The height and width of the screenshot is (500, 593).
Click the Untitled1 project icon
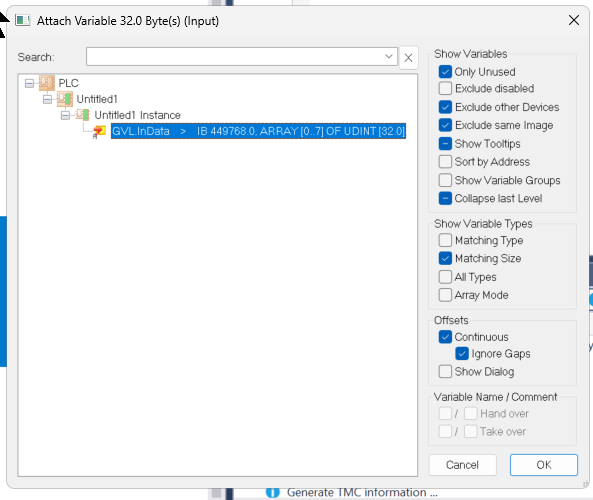pyautogui.click(x=65, y=99)
